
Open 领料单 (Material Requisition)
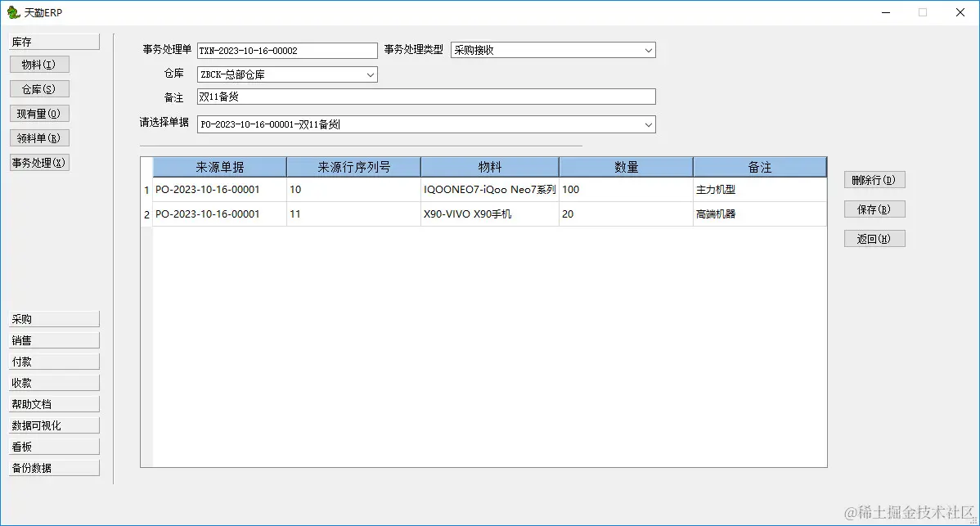[38, 137]
